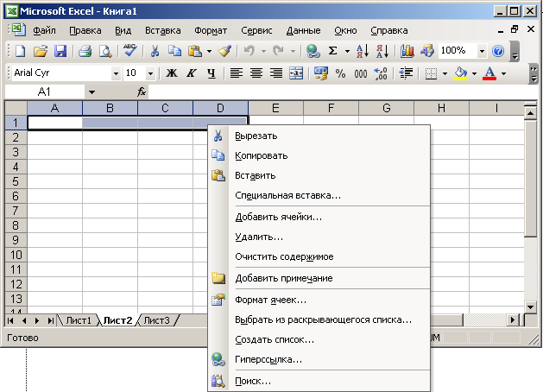Click the Copy icon in the toolbar
The height and width of the screenshot is (392, 543).
174,51
